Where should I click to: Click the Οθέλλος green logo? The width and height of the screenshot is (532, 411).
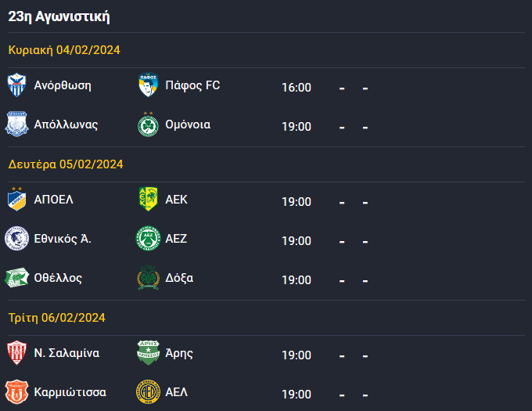pyautogui.click(x=16, y=278)
